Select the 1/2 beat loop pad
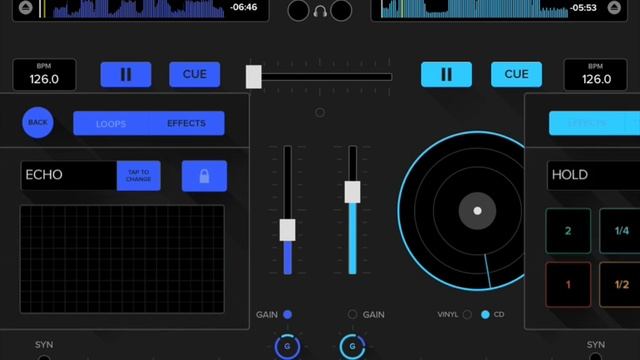Image resolution: width=640 pixels, height=360 pixels. [620, 284]
